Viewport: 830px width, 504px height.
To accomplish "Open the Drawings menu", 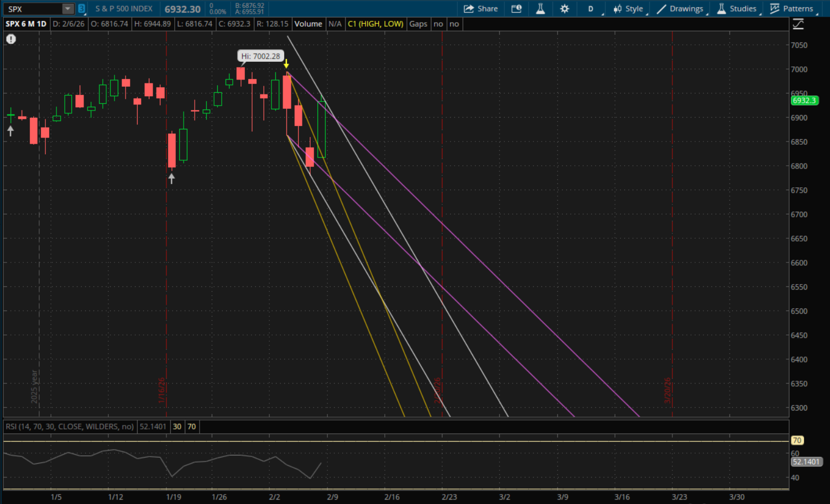I will [x=680, y=9].
